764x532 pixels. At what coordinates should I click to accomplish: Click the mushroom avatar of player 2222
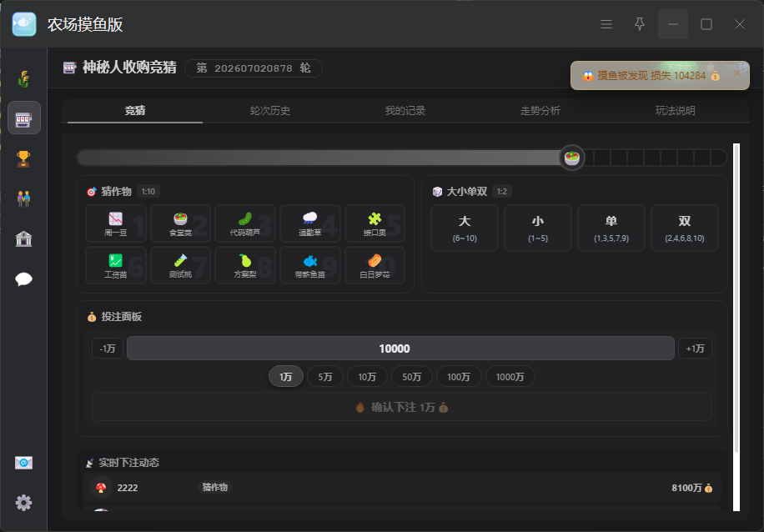[x=101, y=488]
